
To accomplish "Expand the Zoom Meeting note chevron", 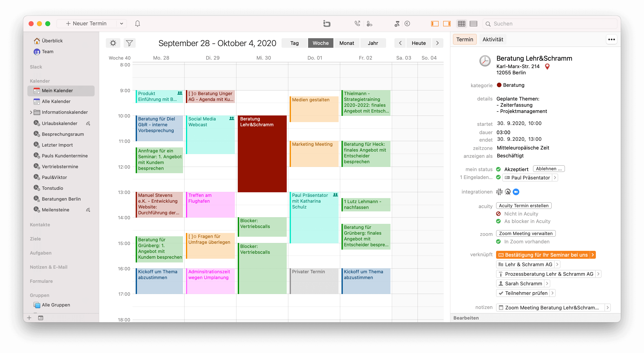I will [x=607, y=307].
